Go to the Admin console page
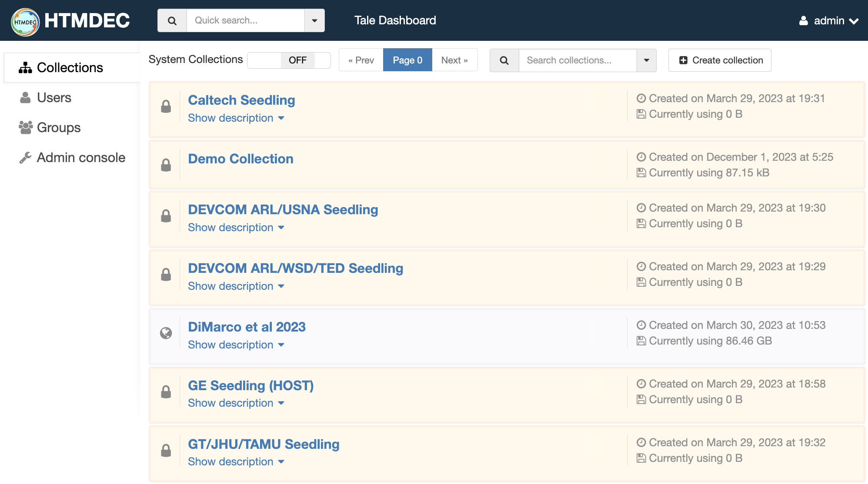The height and width of the screenshot is (484, 868). (x=81, y=158)
